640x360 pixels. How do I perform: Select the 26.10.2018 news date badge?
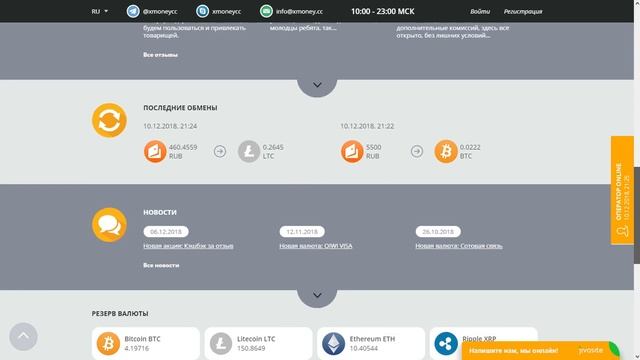(x=438, y=231)
